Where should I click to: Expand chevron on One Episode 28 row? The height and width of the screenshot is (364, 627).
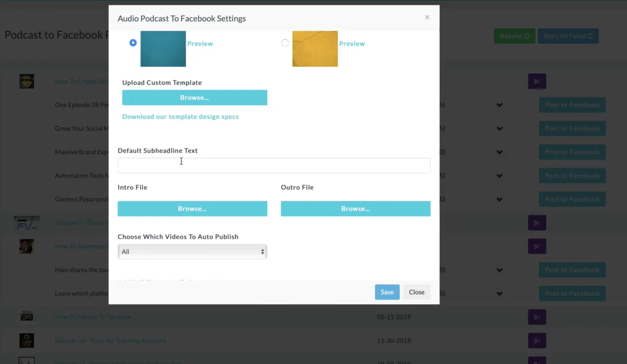(500, 105)
